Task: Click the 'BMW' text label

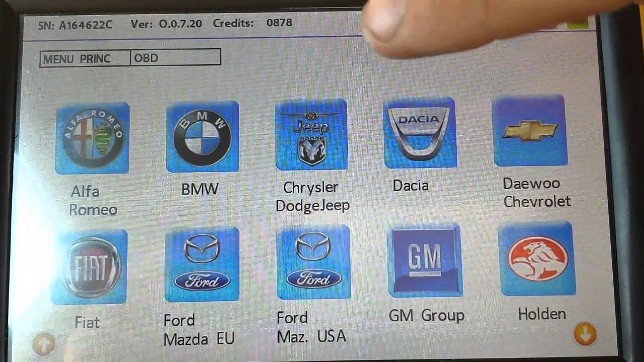Action: pyautogui.click(x=200, y=189)
